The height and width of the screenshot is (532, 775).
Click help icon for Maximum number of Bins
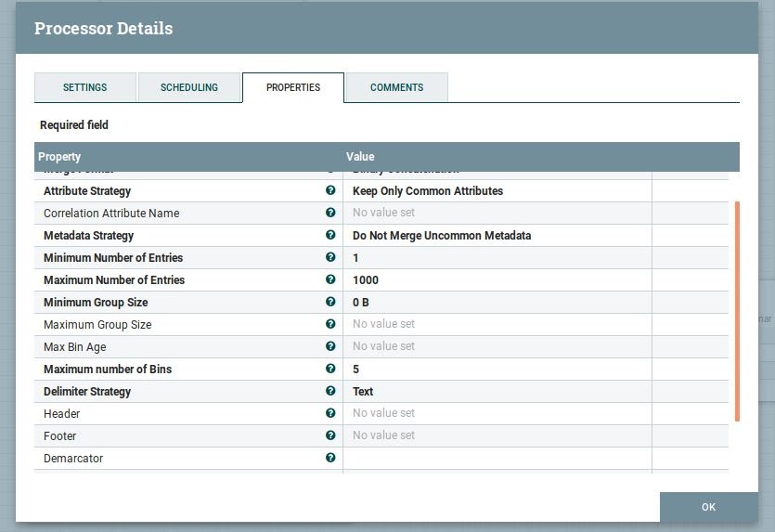point(330,369)
